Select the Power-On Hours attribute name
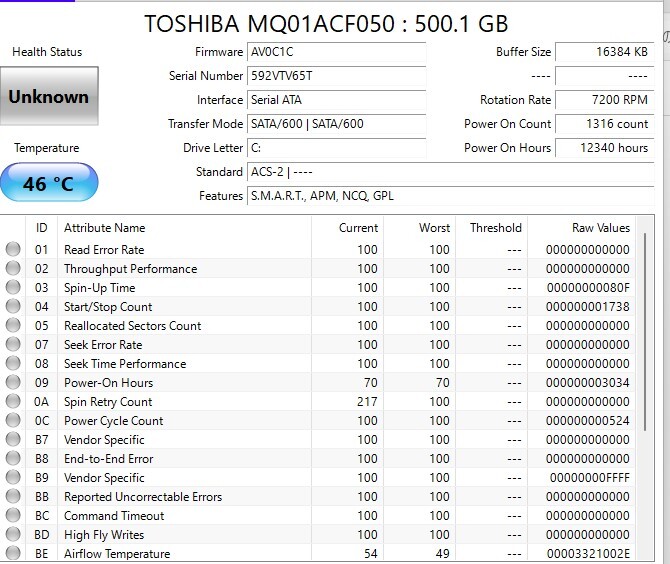 click(108, 382)
